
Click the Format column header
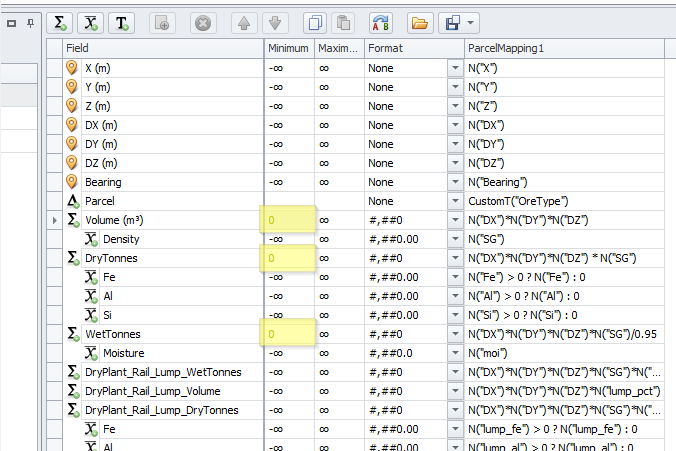(412, 48)
